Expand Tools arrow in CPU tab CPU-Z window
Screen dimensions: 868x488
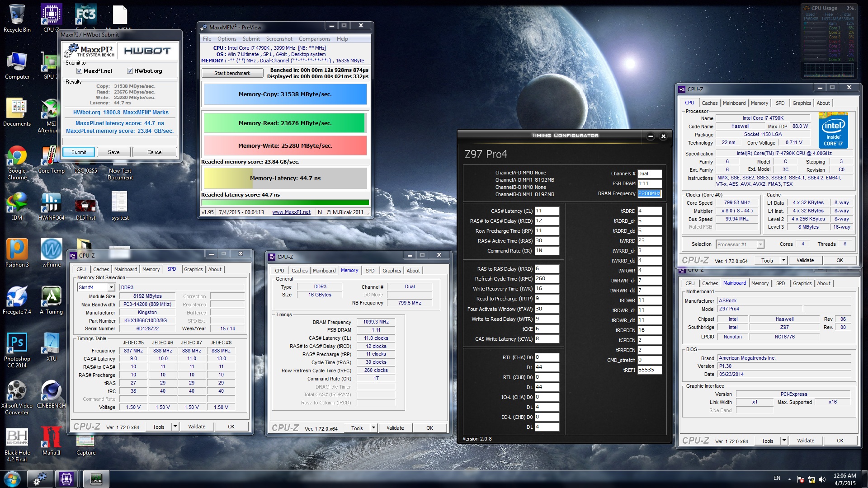[783, 260]
